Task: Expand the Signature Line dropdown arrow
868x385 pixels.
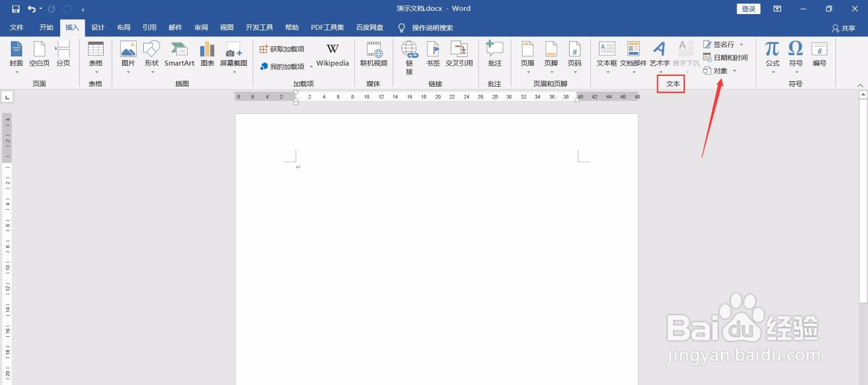Action: pyautogui.click(x=742, y=45)
